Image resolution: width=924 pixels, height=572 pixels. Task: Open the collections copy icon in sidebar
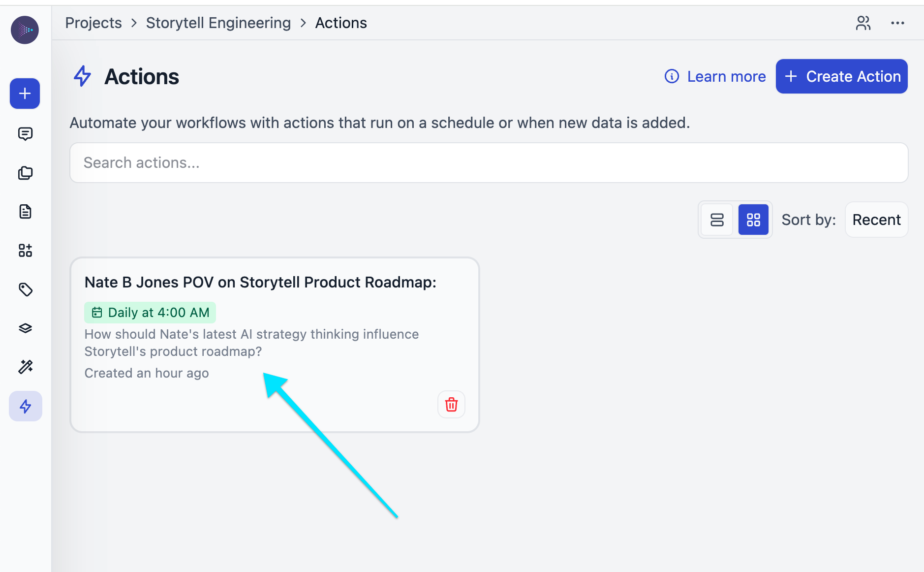click(x=25, y=173)
